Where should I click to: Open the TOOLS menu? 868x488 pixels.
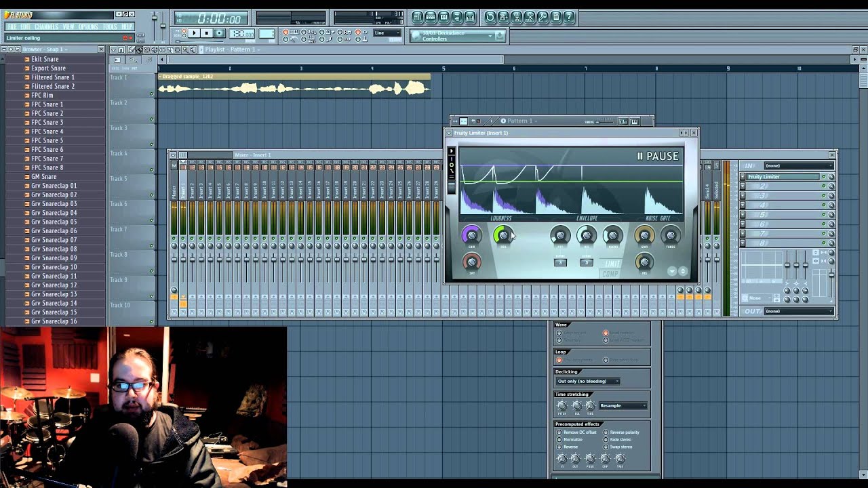pyautogui.click(x=110, y=27)
